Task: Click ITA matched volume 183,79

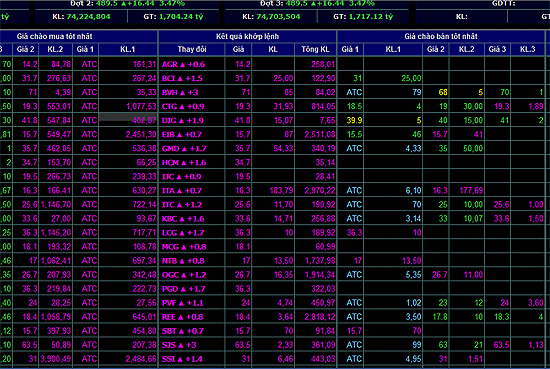Action: (281, 190)
